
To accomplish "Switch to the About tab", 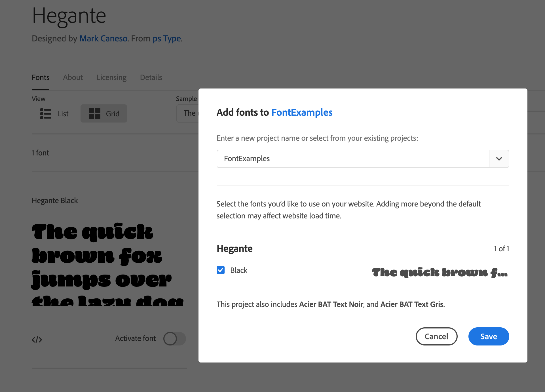I will (x=73, y=77).
